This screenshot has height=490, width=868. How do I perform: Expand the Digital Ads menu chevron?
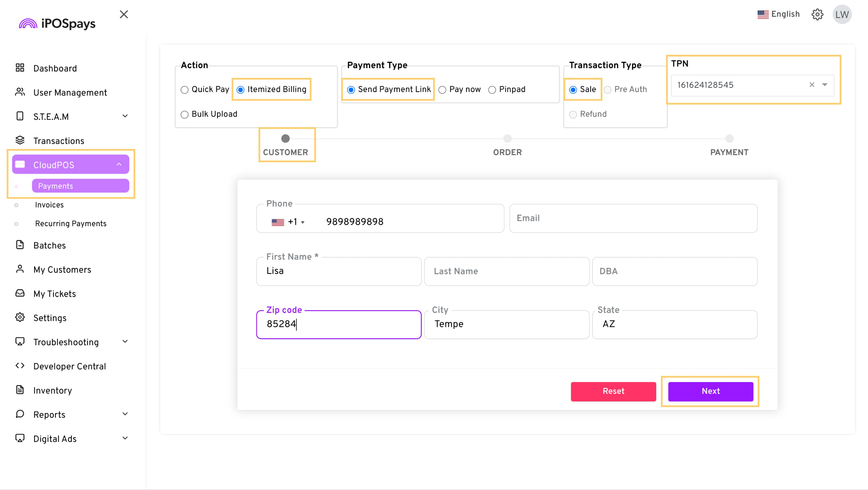[x=125, y=438]
